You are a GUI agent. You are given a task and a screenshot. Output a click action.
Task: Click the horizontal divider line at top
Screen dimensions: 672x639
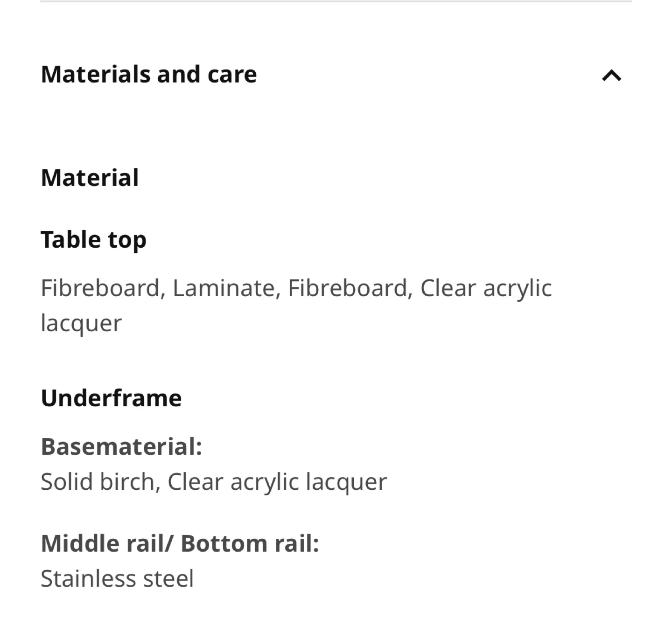coord(336,1)
